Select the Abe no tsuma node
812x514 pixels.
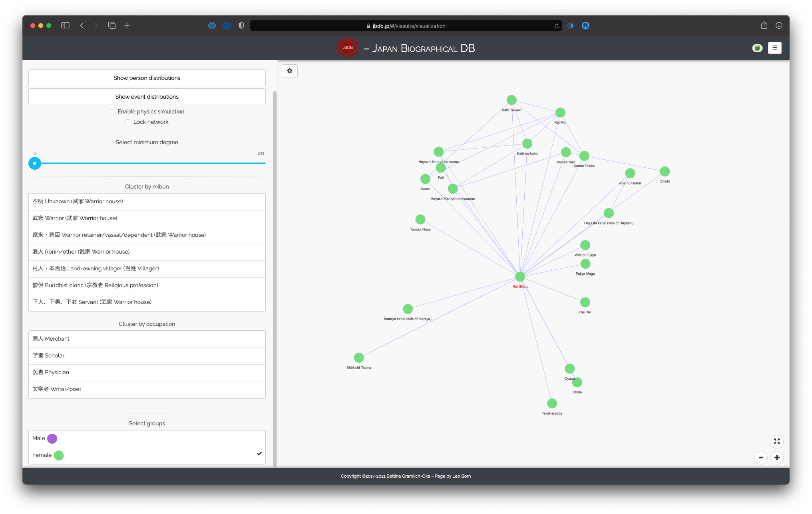(630, 173)
